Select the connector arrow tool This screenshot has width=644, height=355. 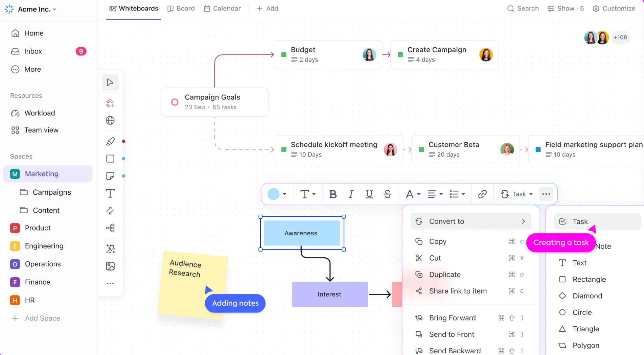[x=110, y=211]
